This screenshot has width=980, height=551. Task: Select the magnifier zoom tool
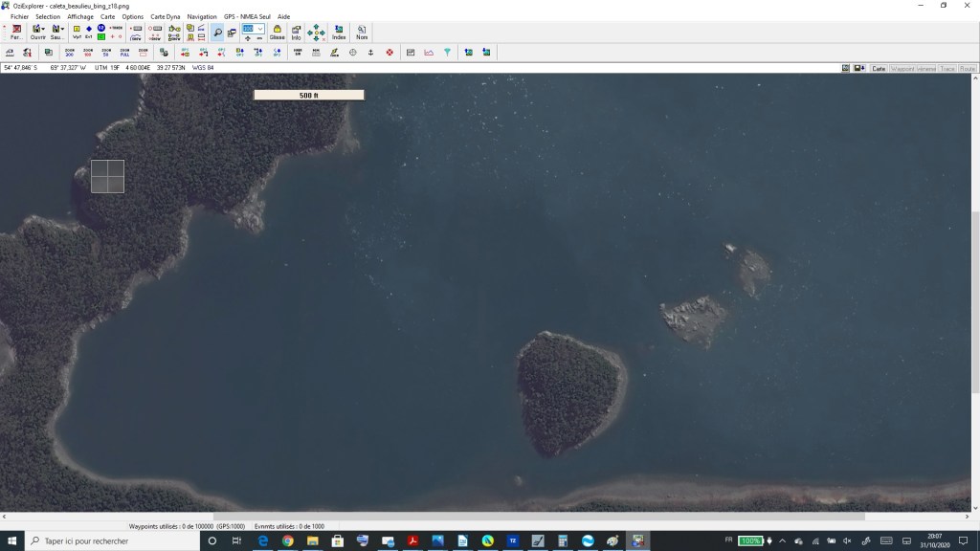tap(218, 33)
